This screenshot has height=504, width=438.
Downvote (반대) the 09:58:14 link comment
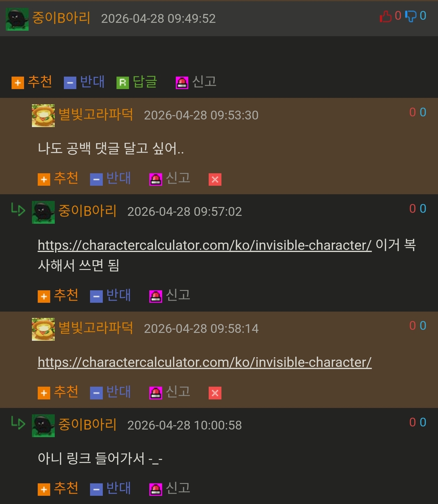110,392
